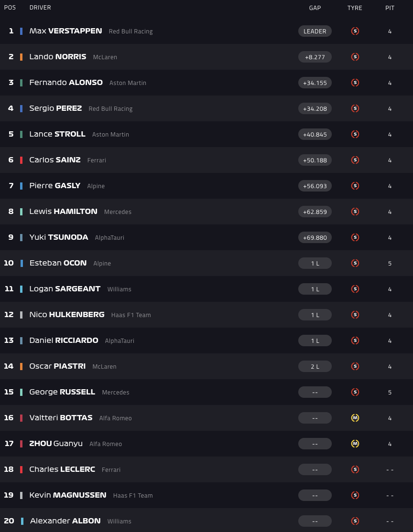Click Zhou Guanyu's medium tyre icon
The height and width of the screenshot is (532, 413).
(355, 444)
